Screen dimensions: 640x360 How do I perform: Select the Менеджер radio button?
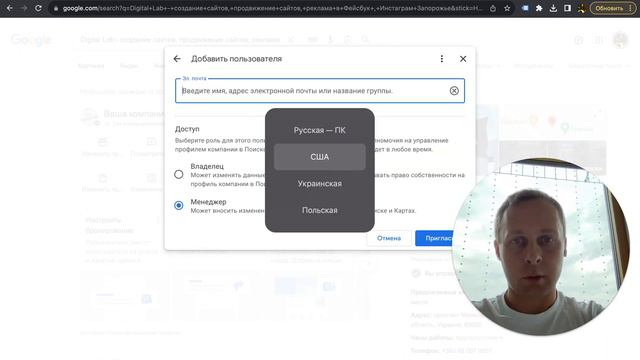pyautogui.click(x=179, y=205)
